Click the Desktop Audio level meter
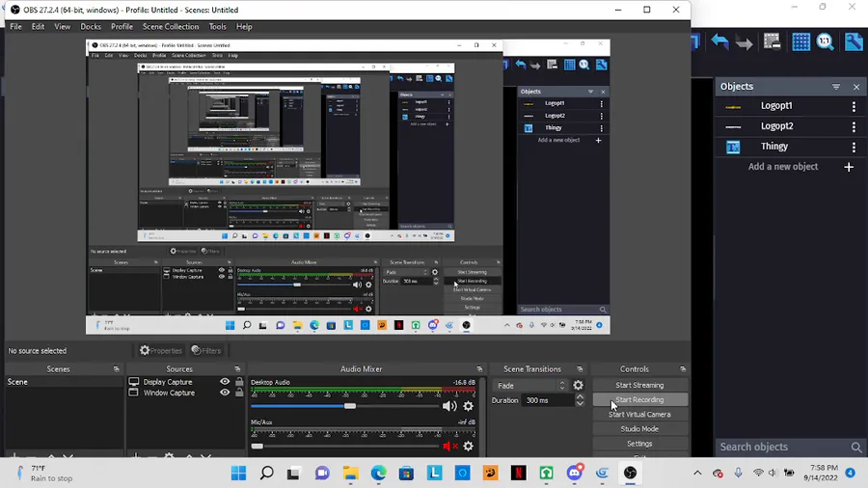The width and height of the screenshot is (868, 488). [364, 392]
